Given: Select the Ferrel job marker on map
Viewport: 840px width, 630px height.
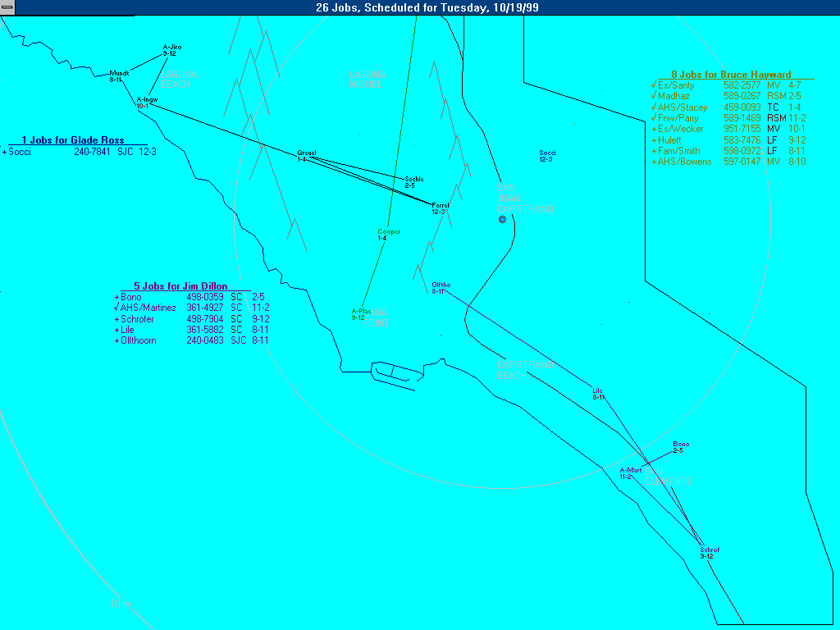Looking at the screenshot, I should pyautogui.click(x=440, y=208).
